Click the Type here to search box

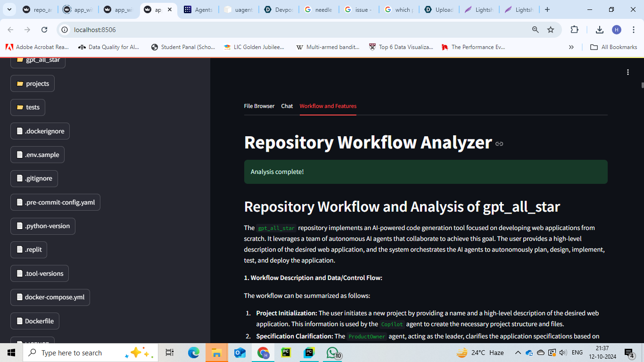click(x=91, y=353)
